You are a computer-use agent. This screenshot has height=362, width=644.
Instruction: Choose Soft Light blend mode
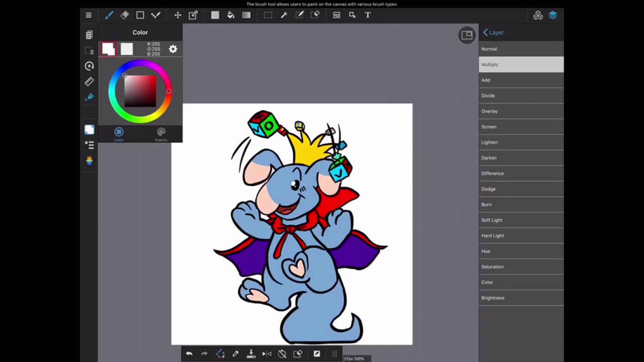(521, 220)
